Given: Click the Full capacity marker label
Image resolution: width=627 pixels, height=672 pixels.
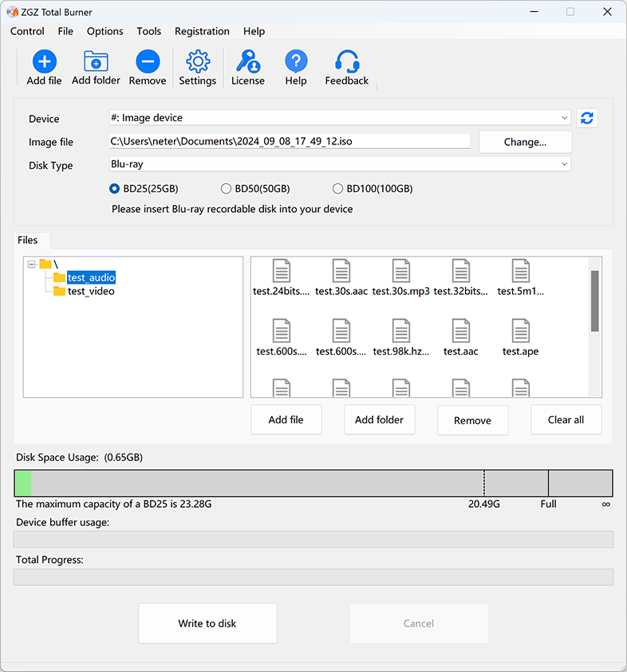Looking at the screenshot, I should coord(549,504).
